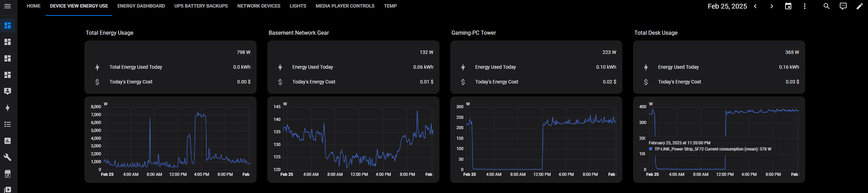Click the pencil edit dashboard icon
Screen dimensions: 868x193
pyautogui.click(x=859, y=6)
